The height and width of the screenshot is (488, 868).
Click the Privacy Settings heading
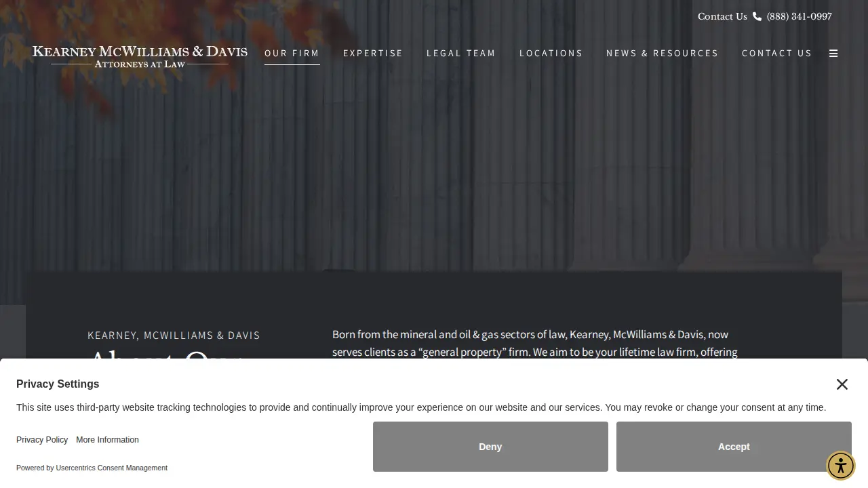tap(58, 384)
